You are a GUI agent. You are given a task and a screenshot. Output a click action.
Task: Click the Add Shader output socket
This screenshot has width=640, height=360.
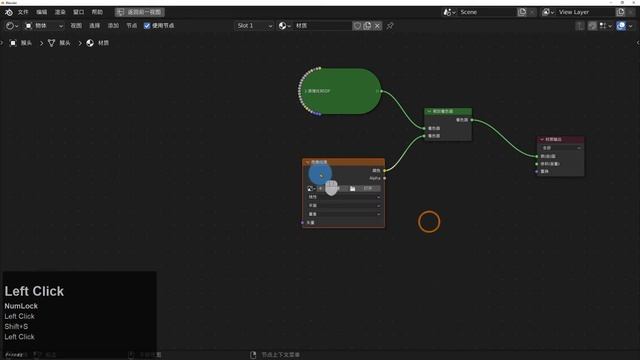[x=472, y=120]
